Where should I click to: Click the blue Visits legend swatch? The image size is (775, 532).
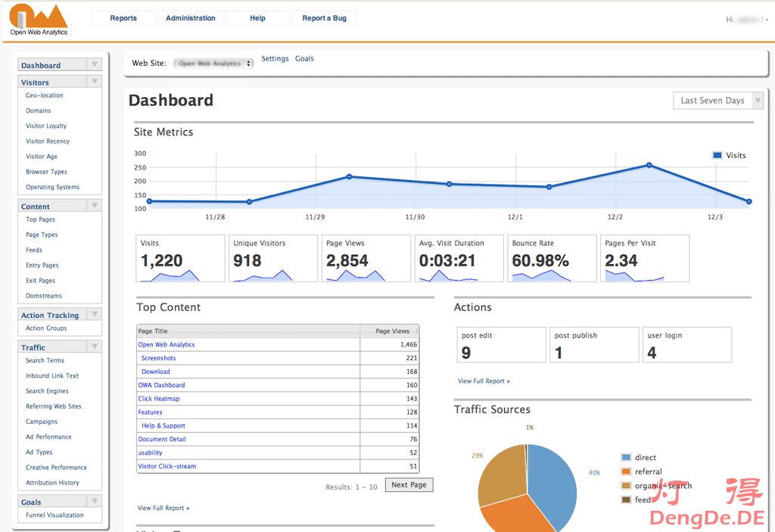click(x=717, y=155)
